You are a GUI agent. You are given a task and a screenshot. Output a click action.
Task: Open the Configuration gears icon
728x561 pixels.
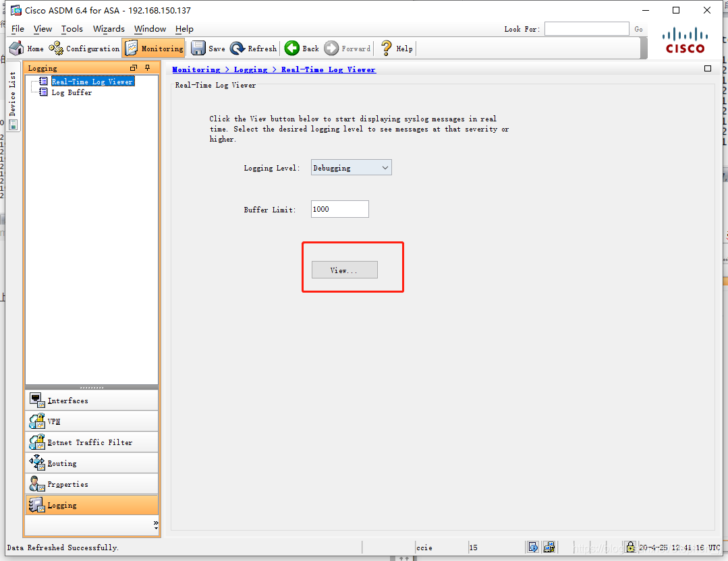click(x=56, y=48)
